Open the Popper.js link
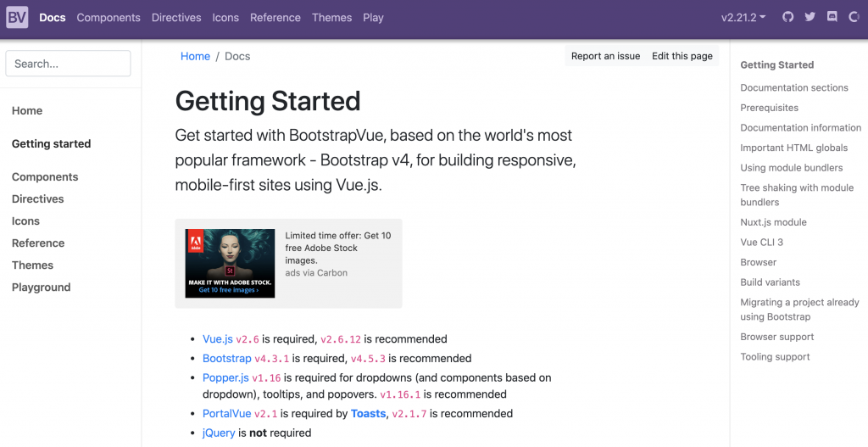Viewport: 868px width, 447px height. point(225,377)
